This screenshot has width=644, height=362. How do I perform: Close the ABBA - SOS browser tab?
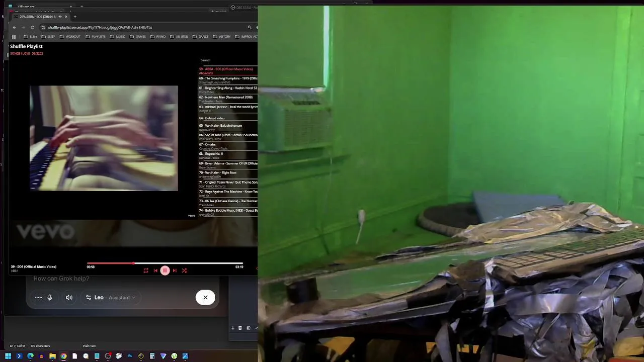tap(66, 17)
